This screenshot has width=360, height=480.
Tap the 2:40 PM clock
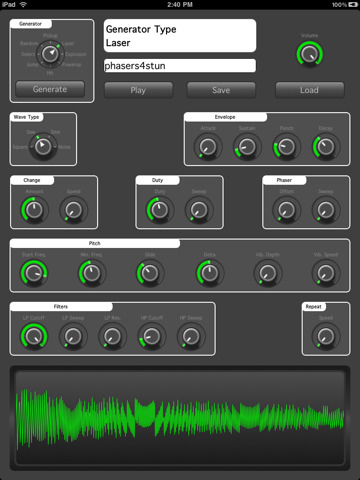[180, 5]
